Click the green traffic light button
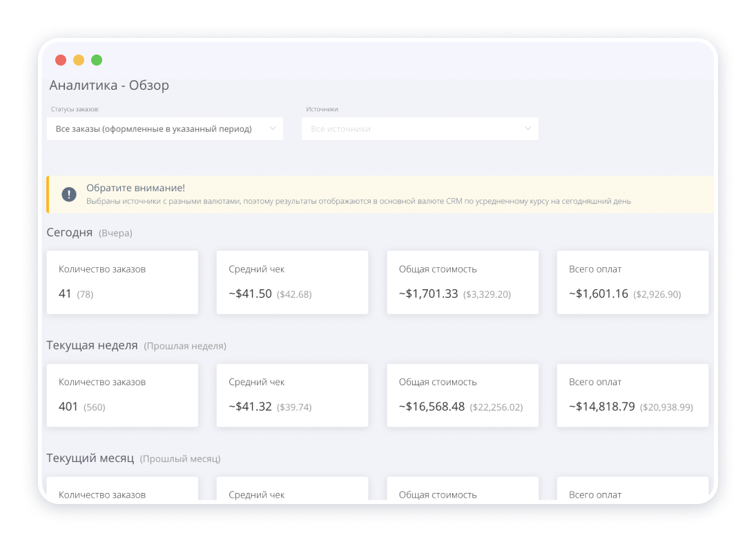 click(x=97, y=60)
